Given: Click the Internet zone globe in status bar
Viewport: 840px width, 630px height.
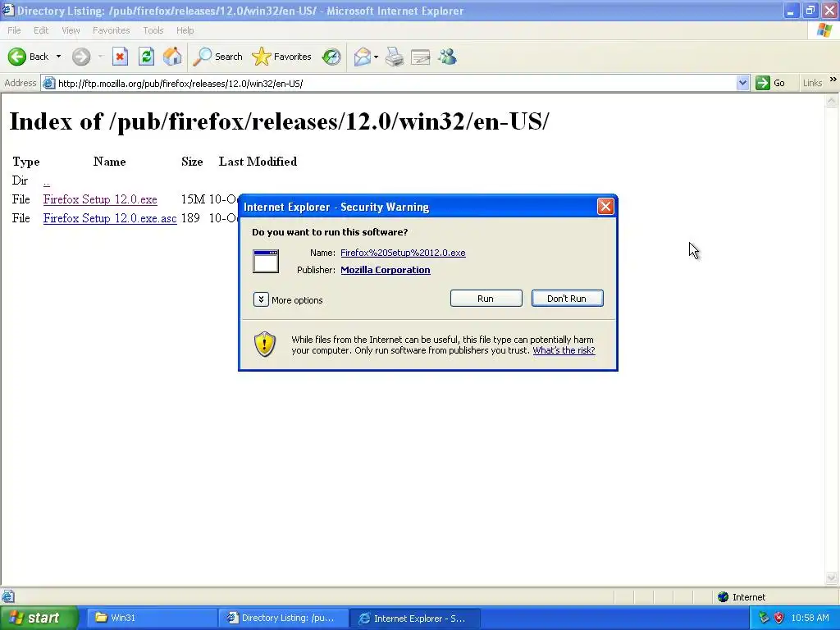Looking at the screenshot, I should coord(724,597).
